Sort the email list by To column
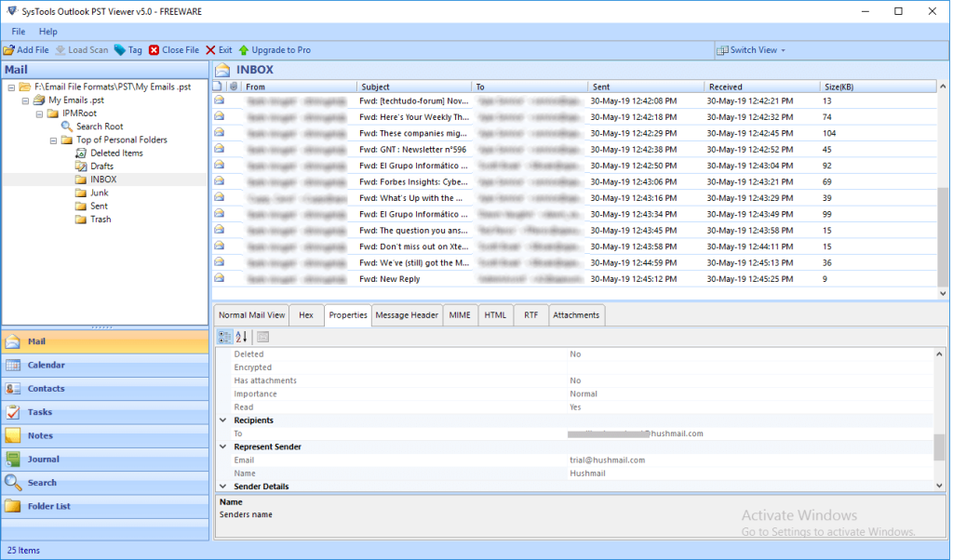The width and height of the screenshot is (953, 560). coord(530,87)
